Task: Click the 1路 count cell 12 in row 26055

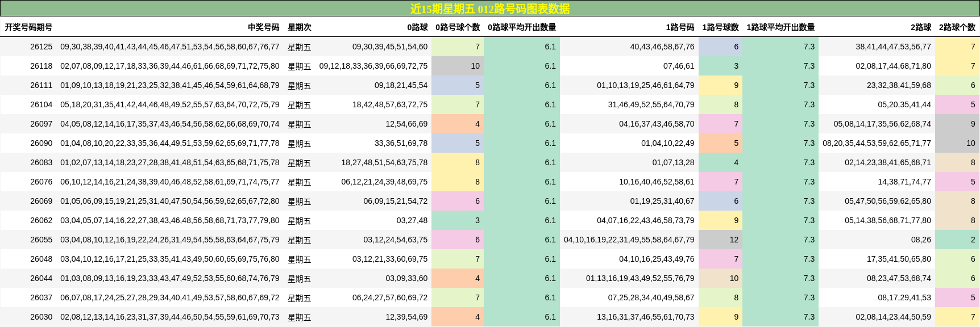Action: (x=720, y=240)
